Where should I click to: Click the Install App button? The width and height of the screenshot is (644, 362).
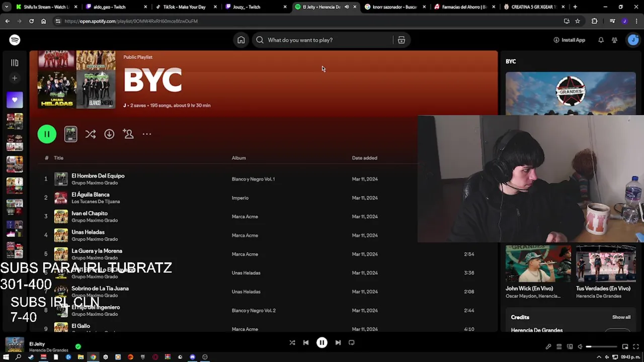click(570, 40)
